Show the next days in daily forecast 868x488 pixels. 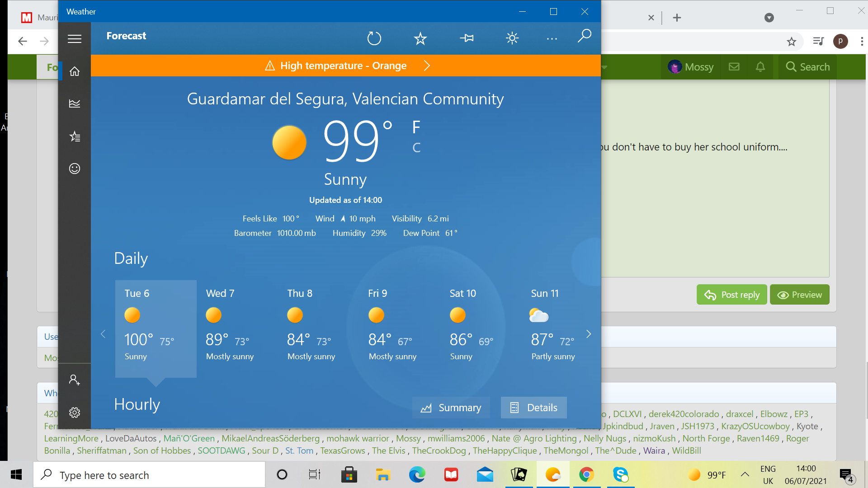pos(589,334)
